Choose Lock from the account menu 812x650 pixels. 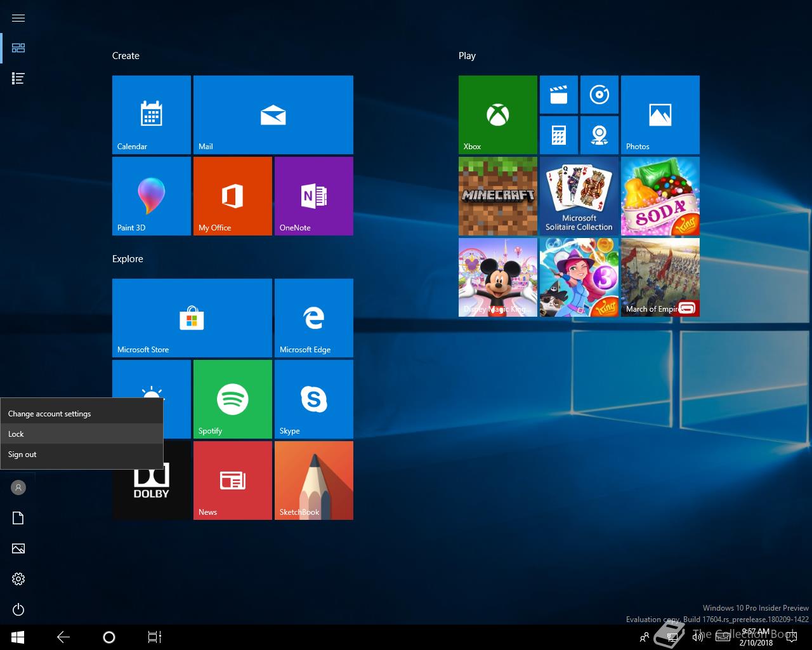pyautogui.click(x=82, y=434)
